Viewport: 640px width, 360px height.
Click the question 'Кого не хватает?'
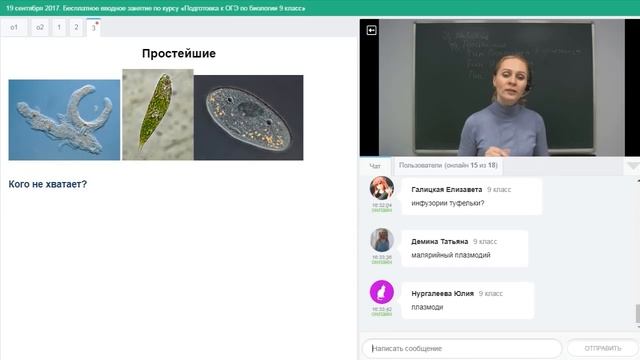coord(48,184)
